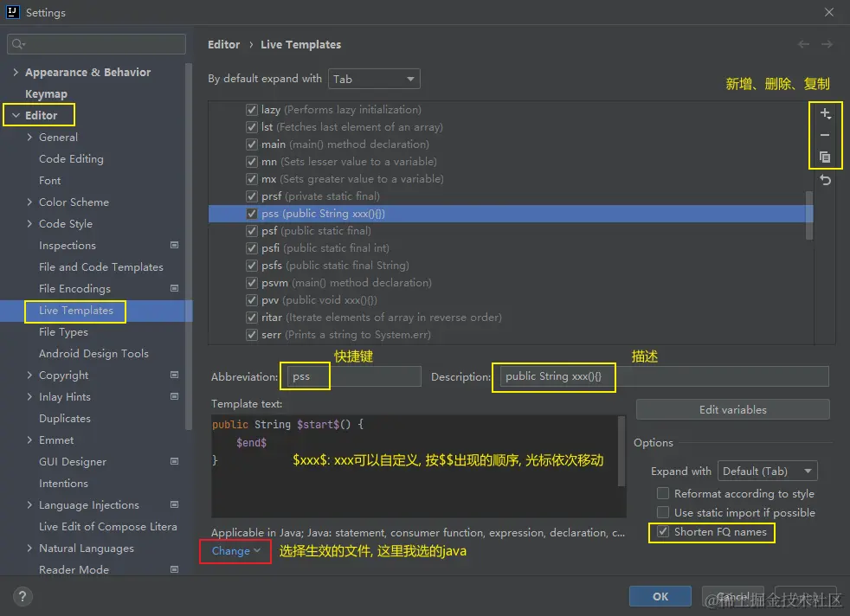Toggle the serr template checkbox

point(252,335)
